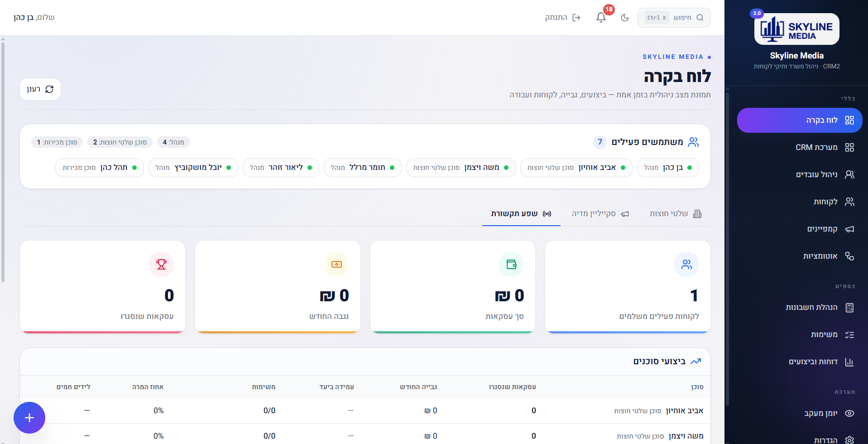Switch to the שלטי חוצות tab
This screenshot has height=444, width=868.
(x=676, y=214)
